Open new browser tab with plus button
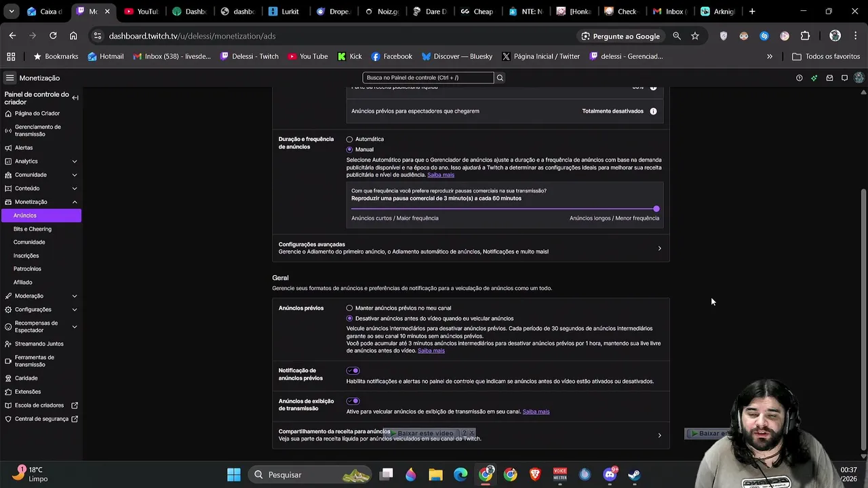The height and width of the screenshot is (488, 868). coord(752,12)
